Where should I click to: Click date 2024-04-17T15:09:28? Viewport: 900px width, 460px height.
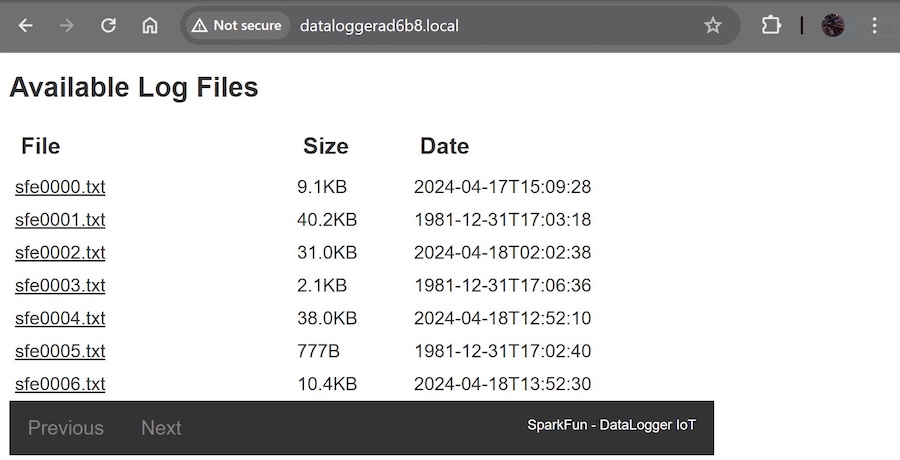point(502,187)
